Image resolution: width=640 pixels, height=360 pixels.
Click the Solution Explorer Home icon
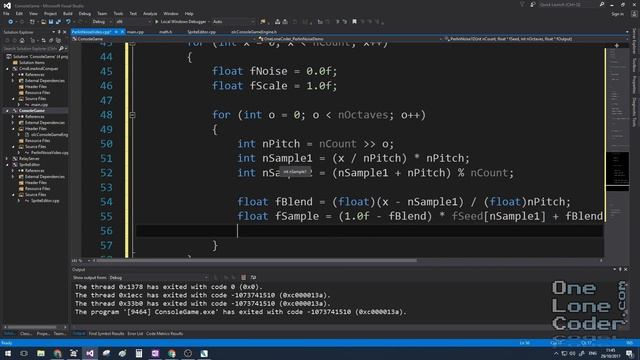coord(22,40)
